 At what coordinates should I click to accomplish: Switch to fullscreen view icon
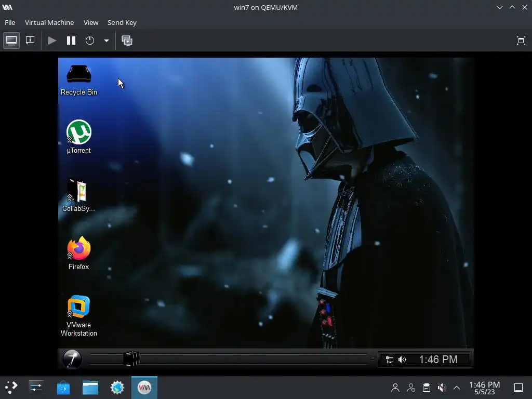(x=521, y=41)
